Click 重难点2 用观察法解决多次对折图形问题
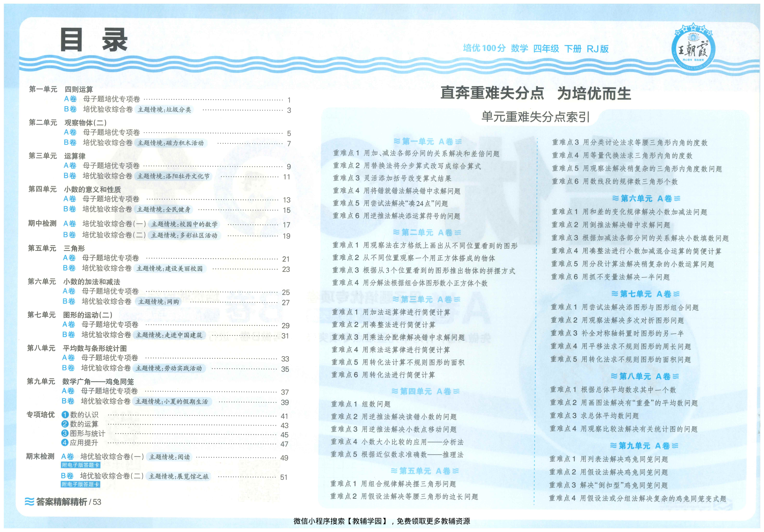764x532 pixels. [617, 320]
